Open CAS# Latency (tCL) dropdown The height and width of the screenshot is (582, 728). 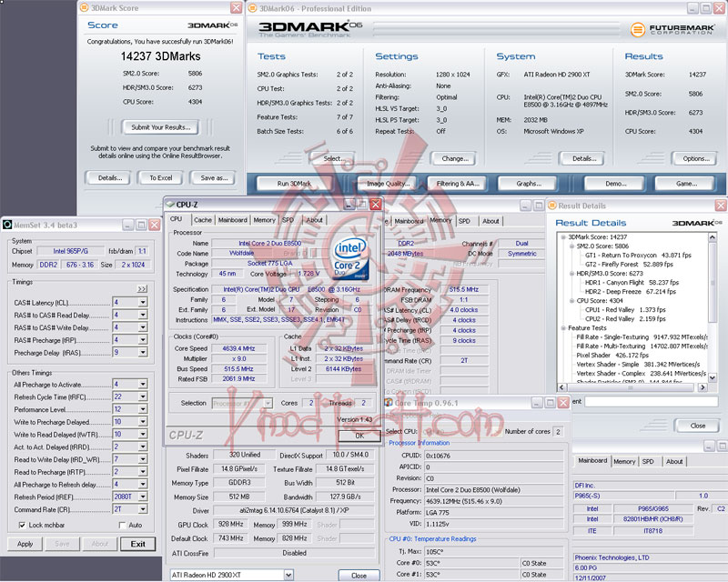click(143, 303)
